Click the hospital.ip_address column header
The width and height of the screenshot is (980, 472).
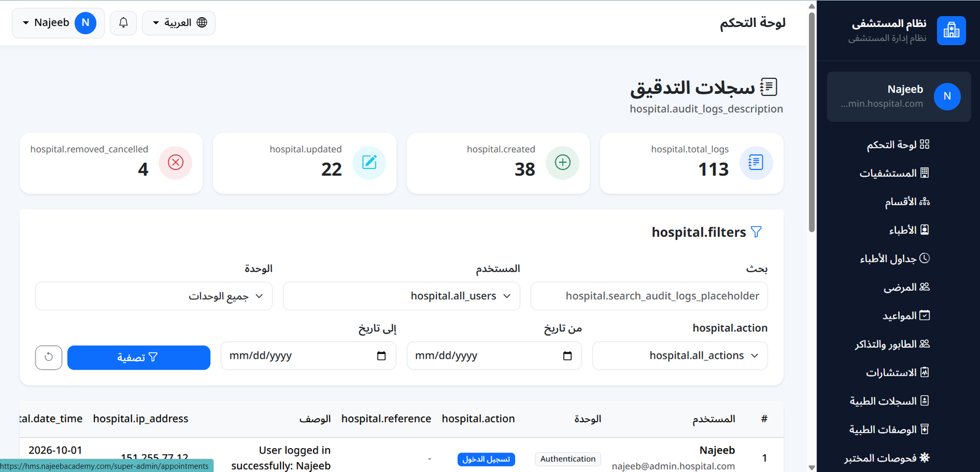point(141,419)
